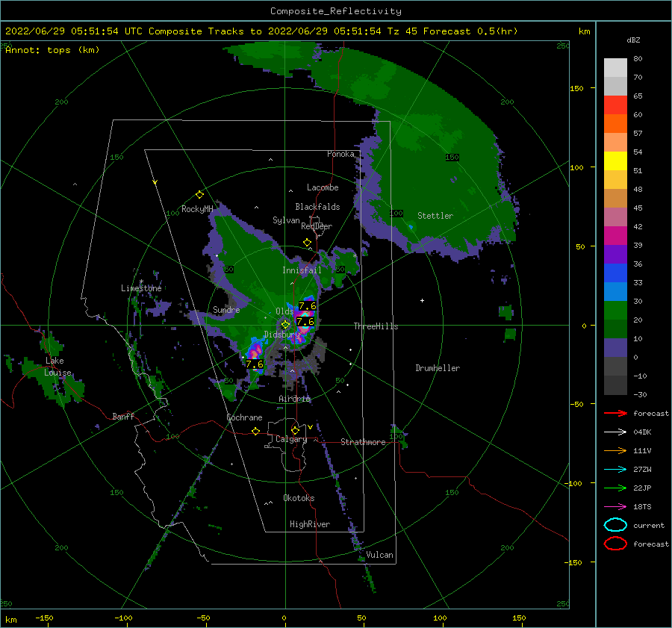The width and height of the screenshot is (672, 628).
Task: Select the yellow 51–54 dBZ swatch
Action: [x=615, y=161]
